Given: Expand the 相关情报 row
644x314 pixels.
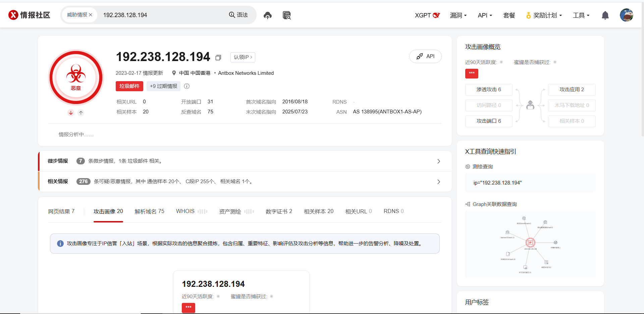Looking at the screenshot, I should click(x=438, y=182).
